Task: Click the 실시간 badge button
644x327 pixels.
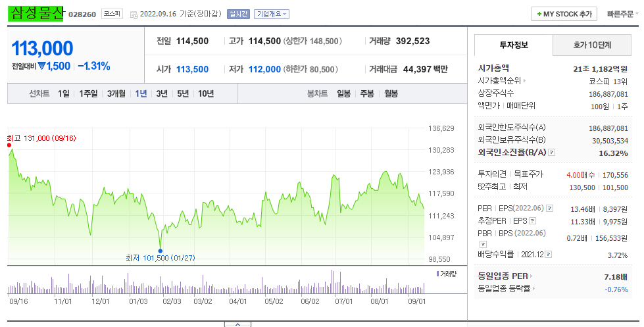Action: click(238, 14)
